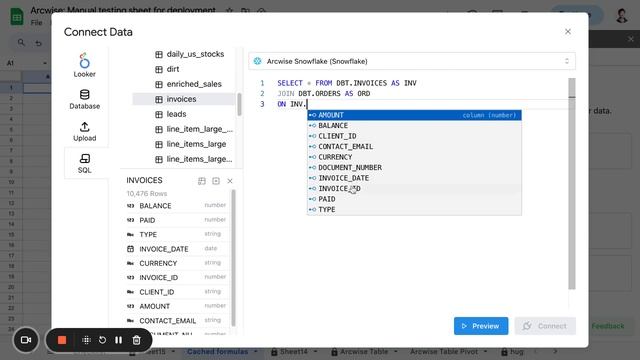Click the recorder drag handle icon

[x=86, y=340]
